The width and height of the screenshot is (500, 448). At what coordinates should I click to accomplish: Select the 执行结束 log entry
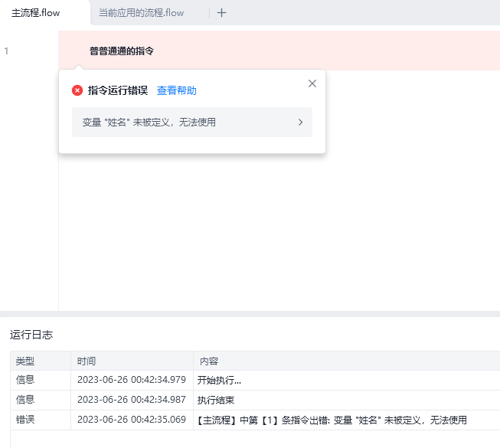tap(215, 400)
